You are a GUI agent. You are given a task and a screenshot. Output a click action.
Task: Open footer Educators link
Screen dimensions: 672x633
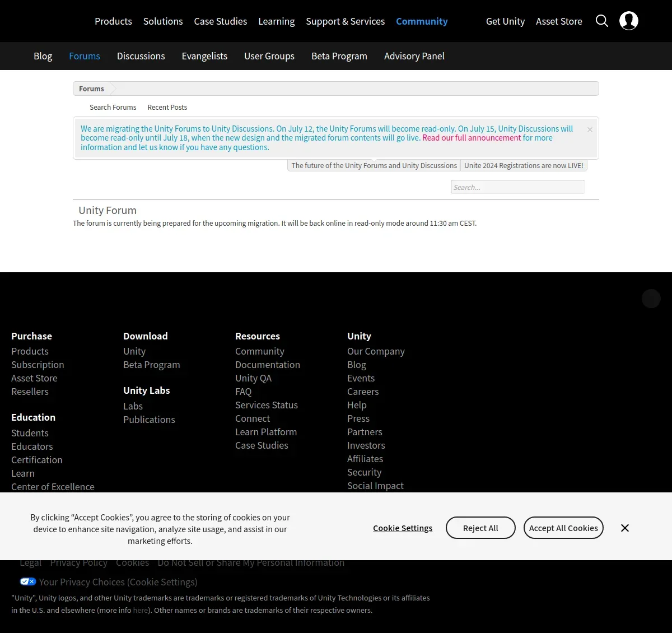32,446
